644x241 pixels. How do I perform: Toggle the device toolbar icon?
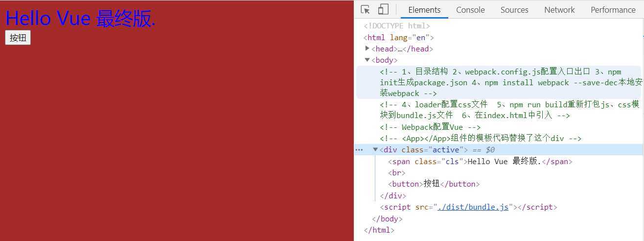[383, 10]
